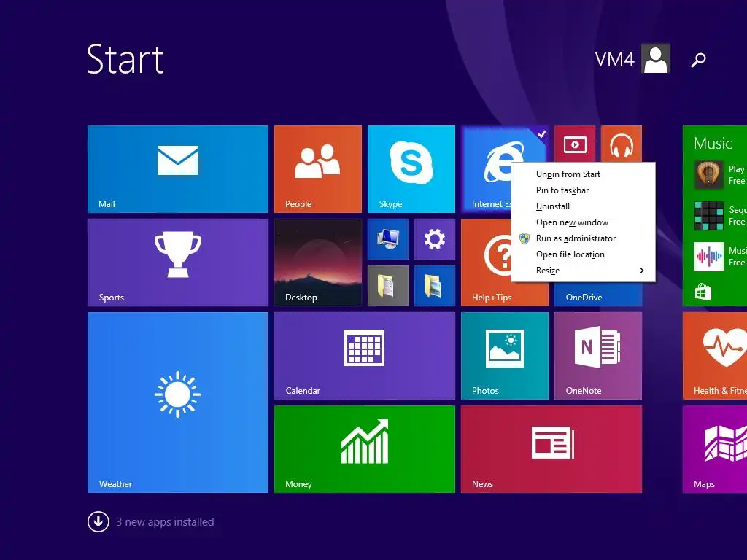Open the Health & Fitness tile
This screenshot has height=560, width=747.
coord(715,356)
